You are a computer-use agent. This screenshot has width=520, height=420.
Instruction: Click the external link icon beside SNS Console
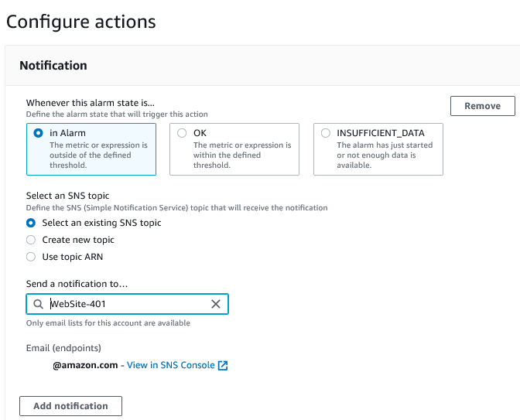pos(223,365)
